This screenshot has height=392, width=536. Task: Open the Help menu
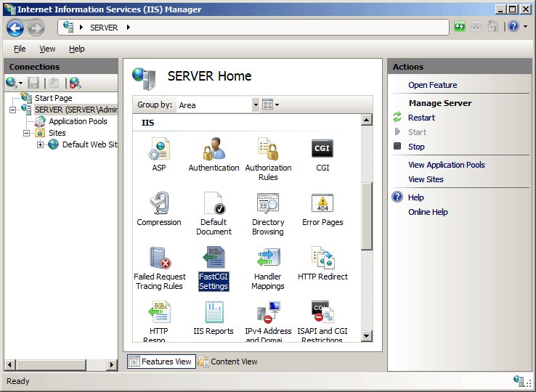coord(76,49)
